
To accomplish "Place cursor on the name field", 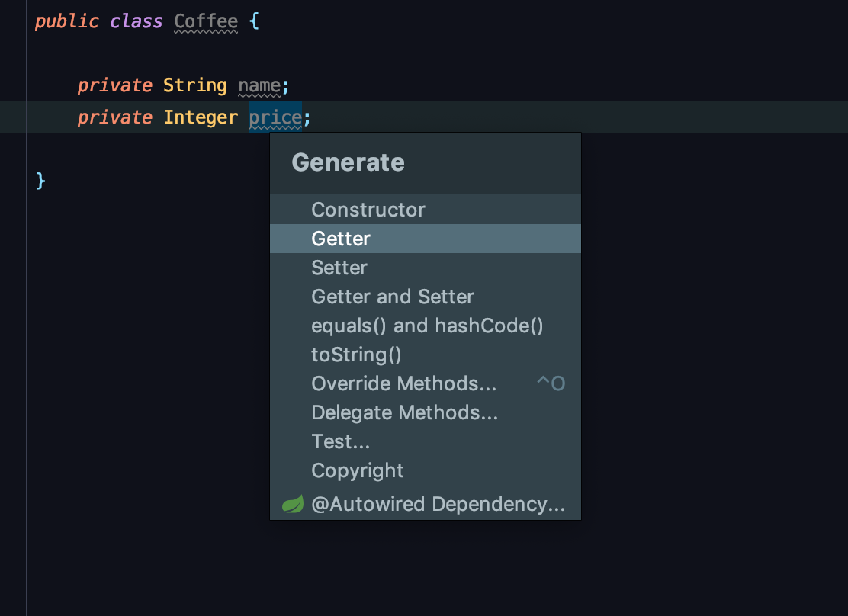I will point(259,85).
